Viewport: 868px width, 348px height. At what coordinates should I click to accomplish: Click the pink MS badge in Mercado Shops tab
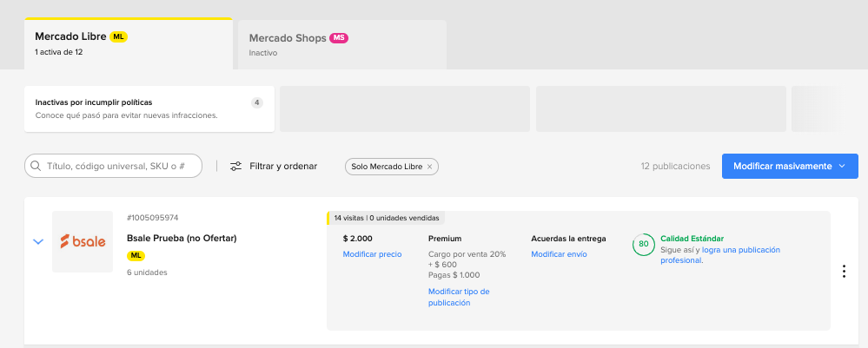[339, 38]
